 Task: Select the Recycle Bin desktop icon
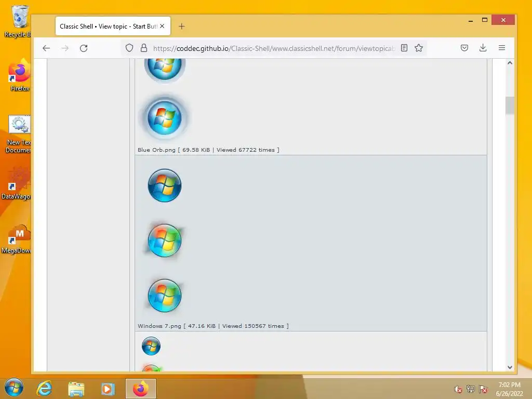click(x=18, y=21)
